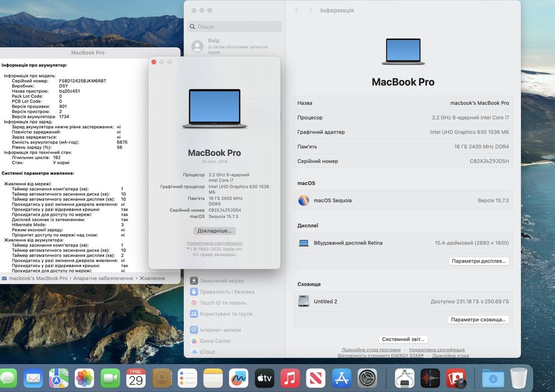Launch Voice Memos from the Dock
The width and height of the screenshot is (555, 392).
[x=430, y=378]
